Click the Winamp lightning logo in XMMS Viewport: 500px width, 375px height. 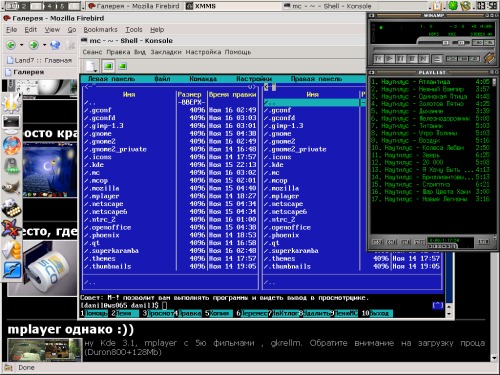click(x=489, y=58)
